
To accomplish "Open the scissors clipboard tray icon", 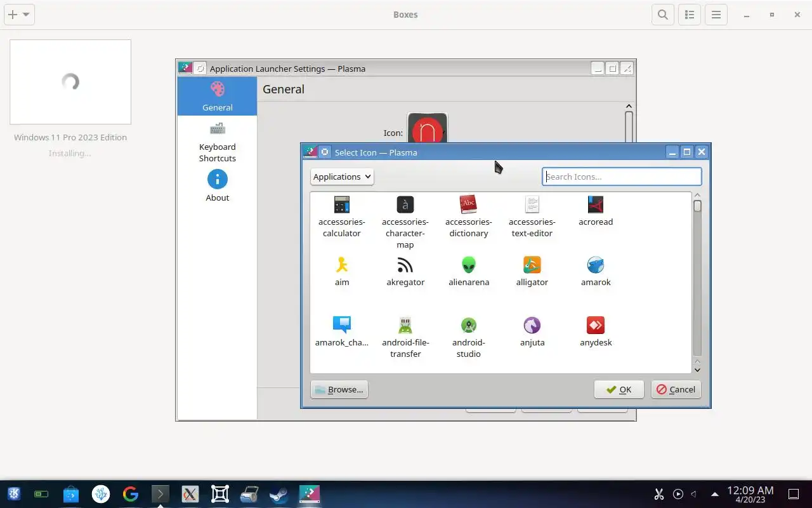I will point(659,494).
